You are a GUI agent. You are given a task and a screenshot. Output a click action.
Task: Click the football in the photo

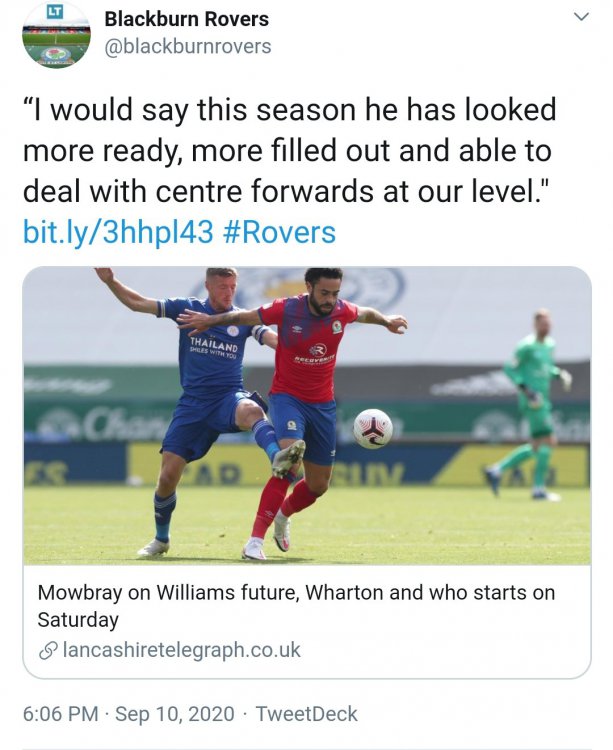click(x=373, y=428)
